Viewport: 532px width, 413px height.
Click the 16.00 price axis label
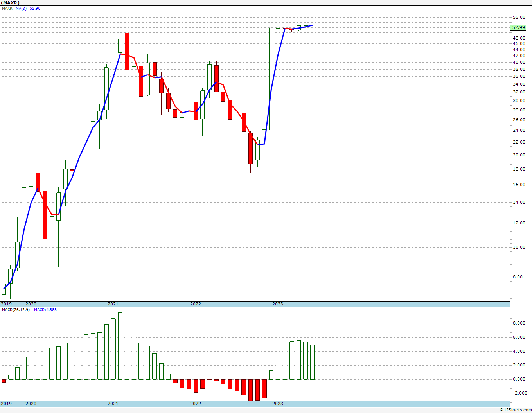[x=519, y=185]
